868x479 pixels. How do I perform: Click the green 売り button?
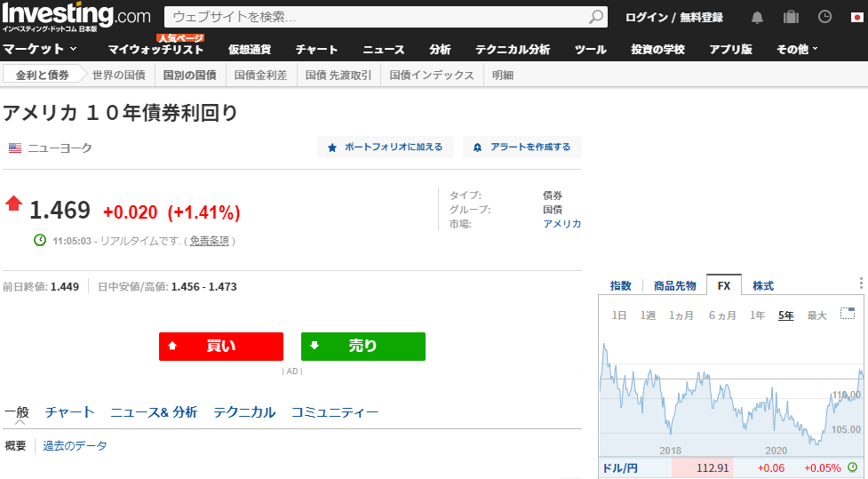[363, 346]
